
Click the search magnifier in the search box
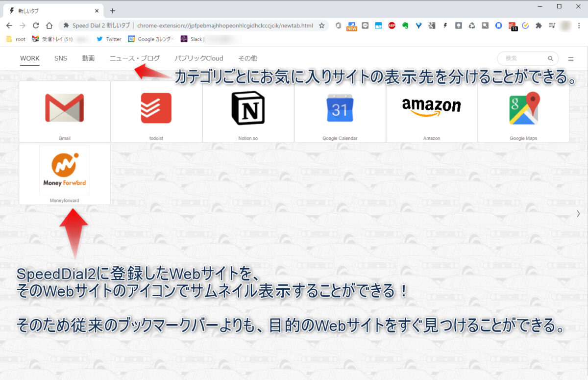550,58
